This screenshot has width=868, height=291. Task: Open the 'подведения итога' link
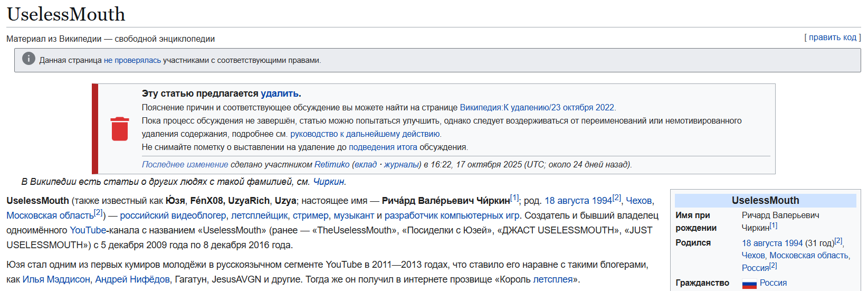tap(383, 147)
